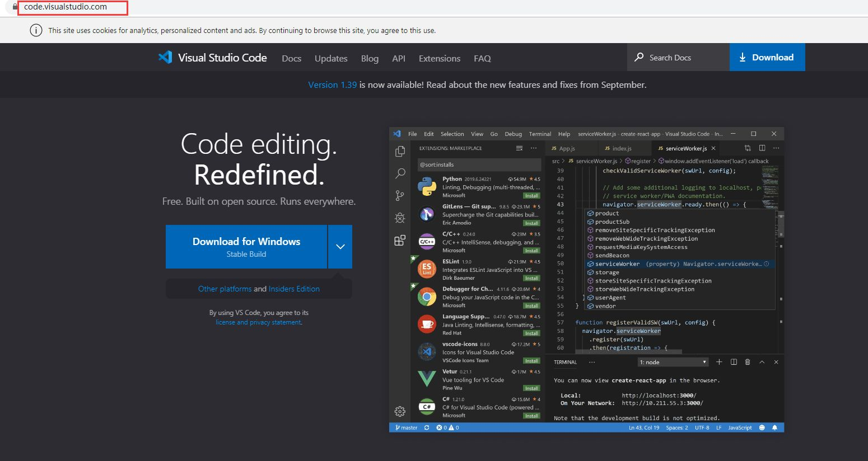
Task: Open the Insiders Edition link
Action: (x=294, y=289)
